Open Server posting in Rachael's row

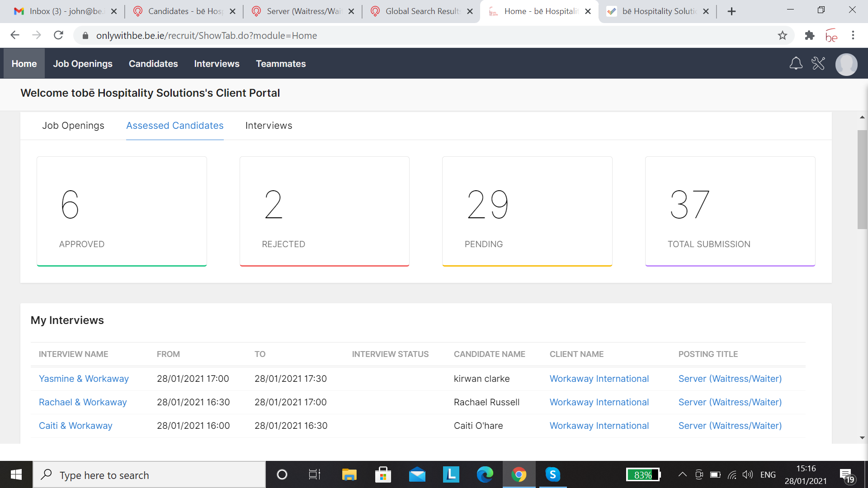pos(730,402)
